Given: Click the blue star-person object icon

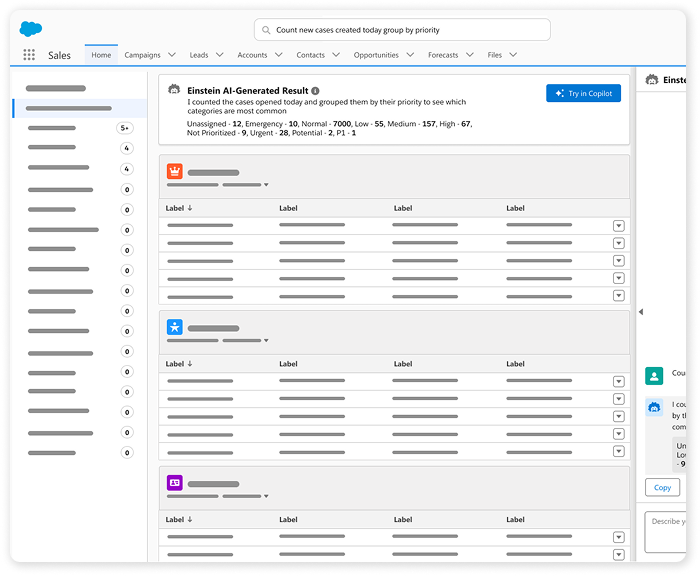Looking at the screenshot, I should (x=175, y=327).
